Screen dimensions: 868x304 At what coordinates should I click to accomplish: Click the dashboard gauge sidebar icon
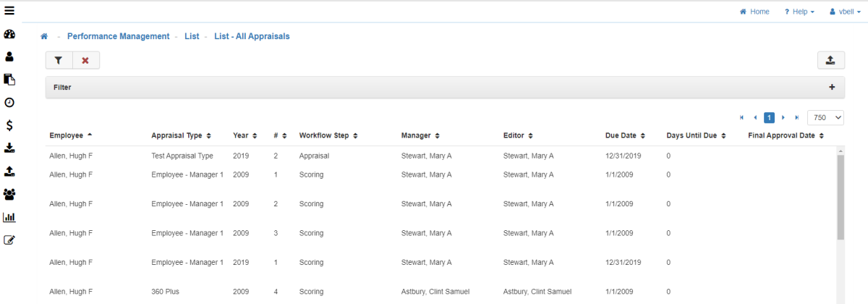[9, 35]
